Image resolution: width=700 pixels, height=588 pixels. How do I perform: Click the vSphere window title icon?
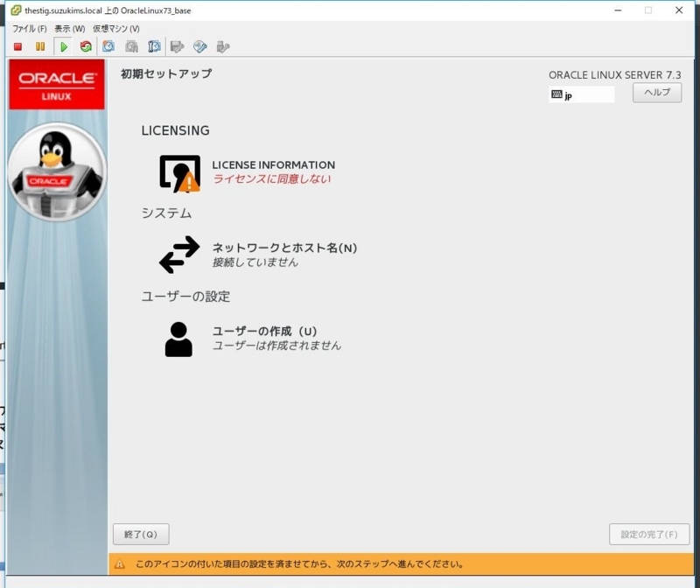16,10
